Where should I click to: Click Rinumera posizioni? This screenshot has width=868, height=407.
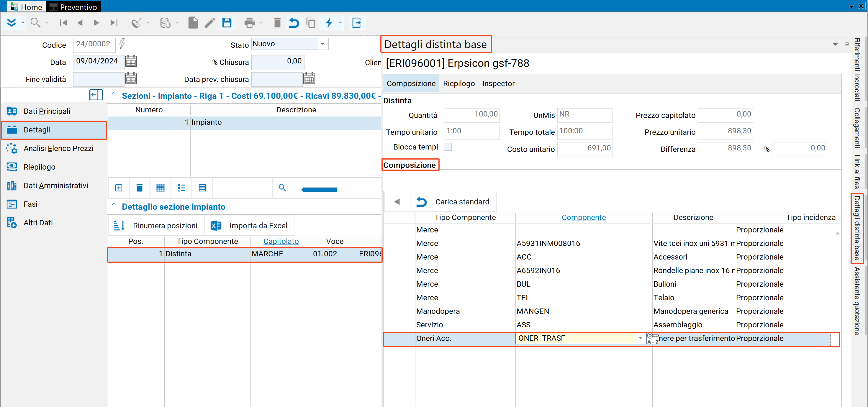pos(156,225)
